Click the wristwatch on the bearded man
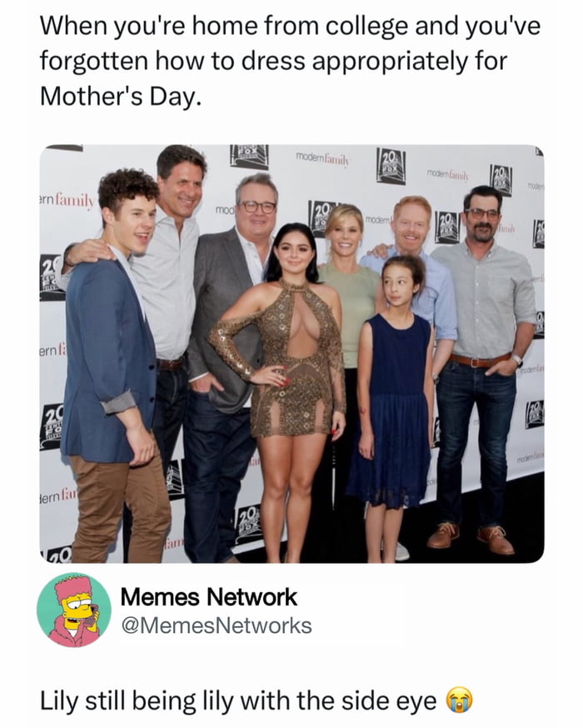583x728 pixels. [x=516, y=360]
